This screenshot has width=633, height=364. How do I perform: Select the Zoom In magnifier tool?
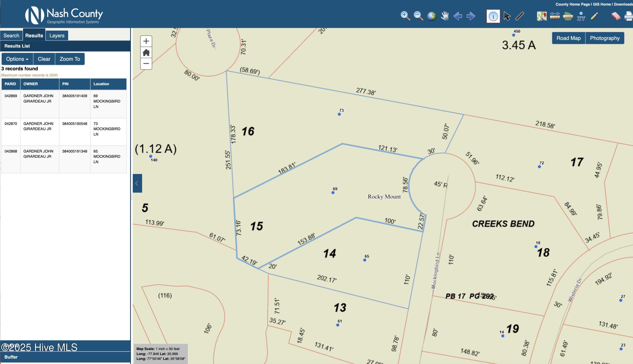pos(405,16)
